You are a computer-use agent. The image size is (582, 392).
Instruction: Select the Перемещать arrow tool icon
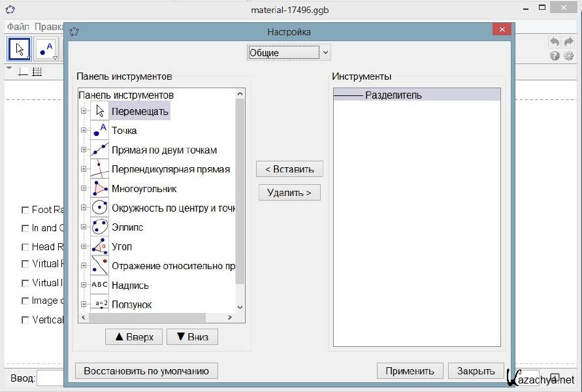point(100,111)
